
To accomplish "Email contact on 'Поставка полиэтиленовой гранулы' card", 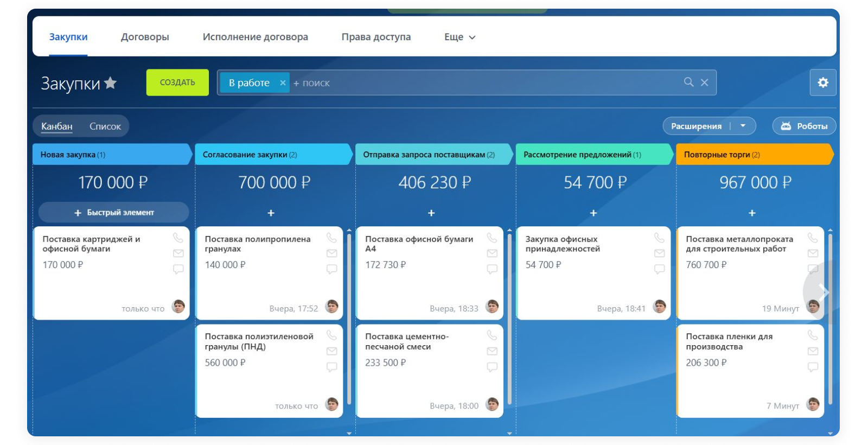I will click(331, 351).
